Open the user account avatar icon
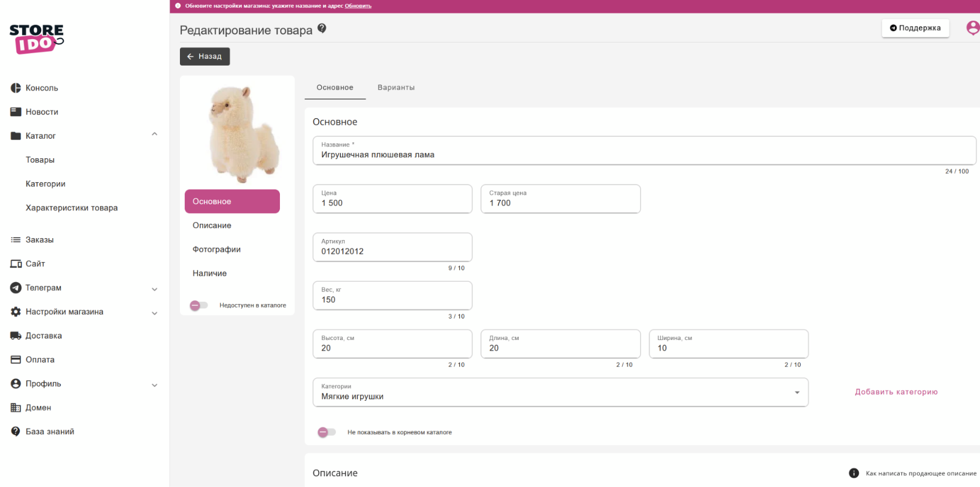This screenshot has height=487, width=980. click(972, 28)
